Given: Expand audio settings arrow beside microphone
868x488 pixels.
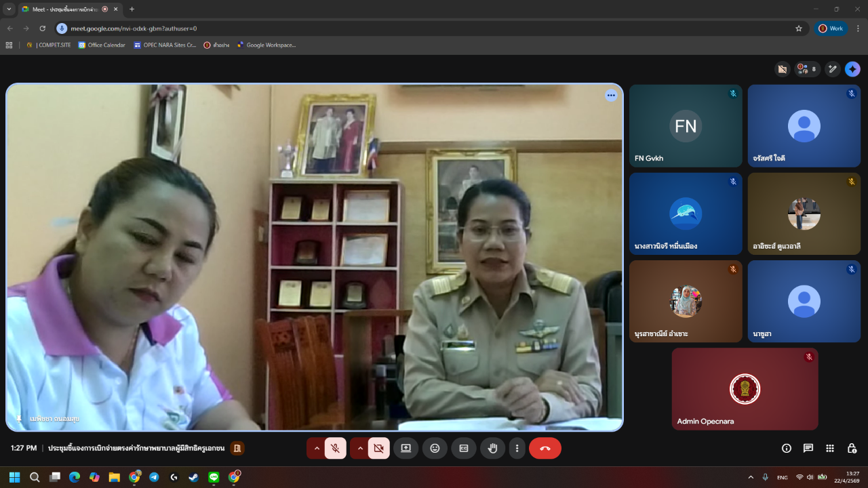Looking at the screenshot, I should point(316,448).
